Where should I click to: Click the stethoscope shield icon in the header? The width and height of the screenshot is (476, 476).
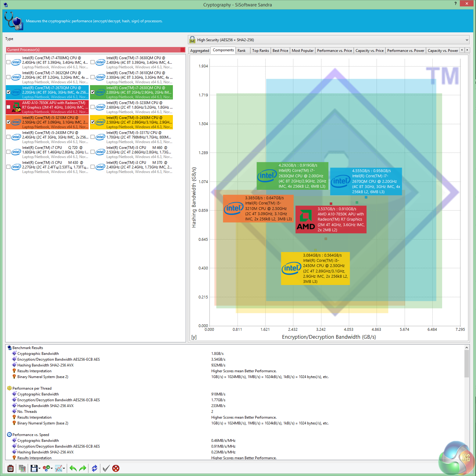click(14, 21)
